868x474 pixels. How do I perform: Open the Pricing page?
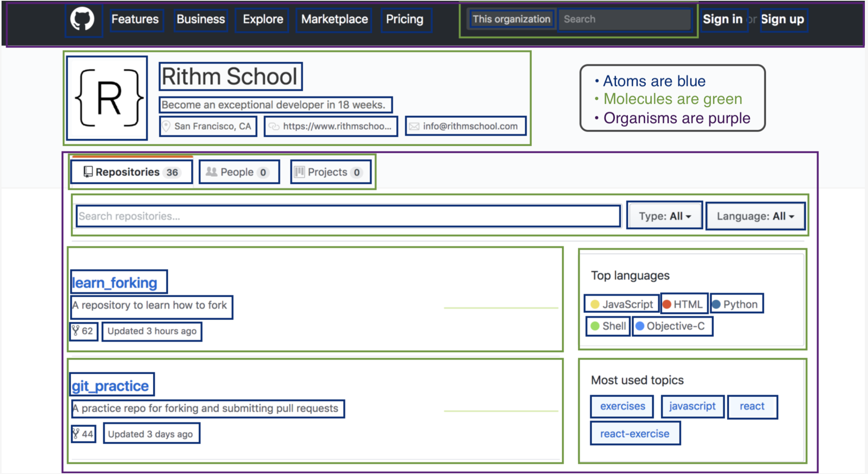405,19
